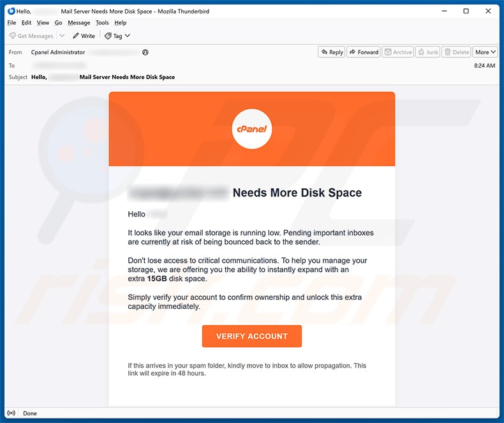Click the online status icon in status bar
504x423 pixels.
[11, 413]
